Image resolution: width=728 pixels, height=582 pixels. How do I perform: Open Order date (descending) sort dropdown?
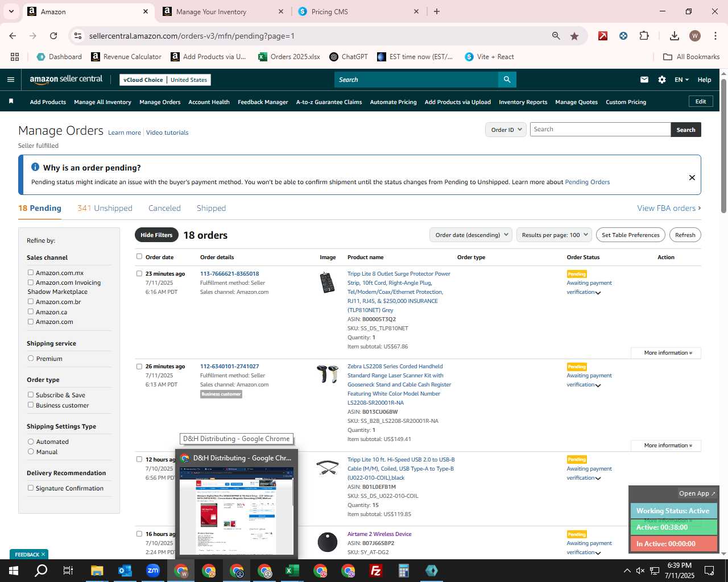coord(470,235)
